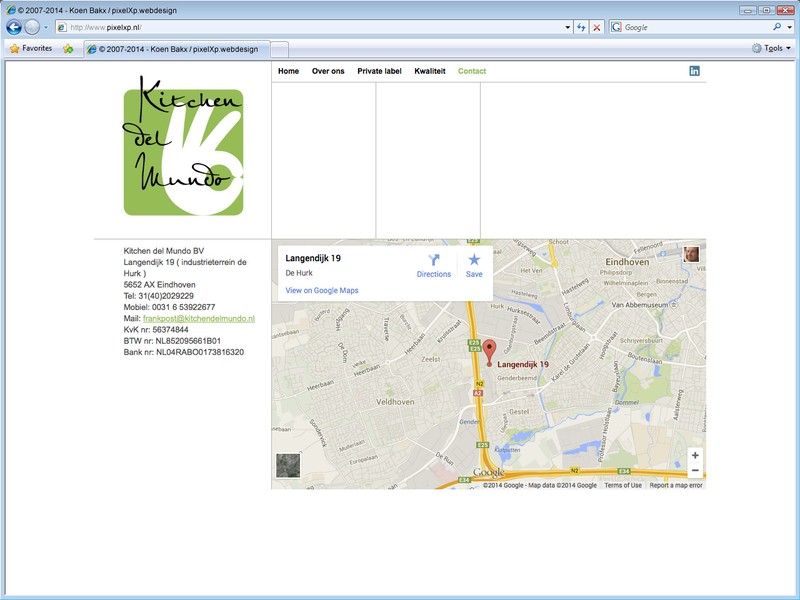Open the LinkedIn icon in navigation bar

tap(695, 71)
